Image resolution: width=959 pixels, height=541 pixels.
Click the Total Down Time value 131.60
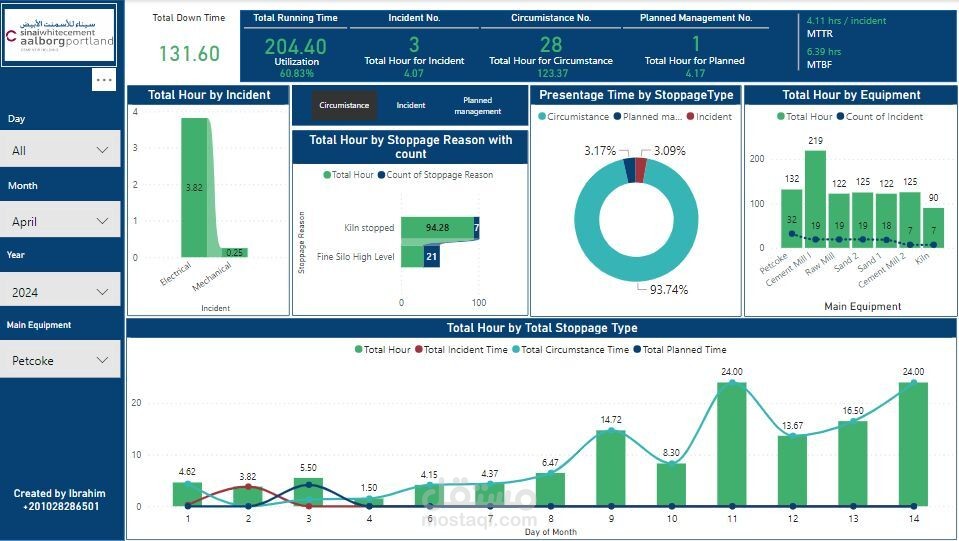coord(189,54)
